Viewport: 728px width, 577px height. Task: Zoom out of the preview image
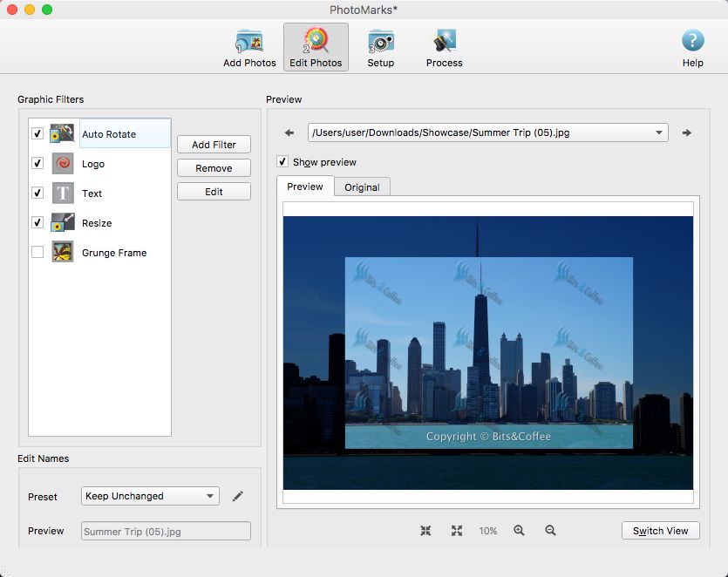[550, 531]
